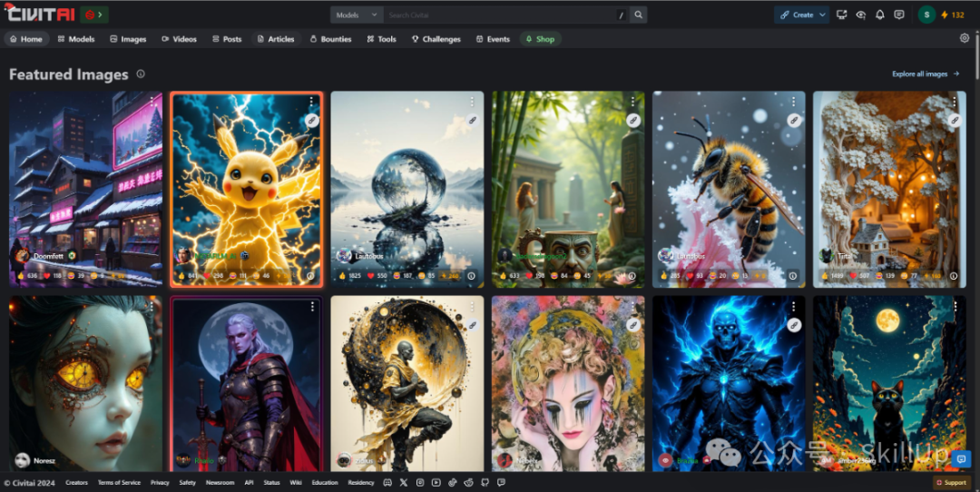
Task: Click link icon on bee image
Action: coord(794,120)
